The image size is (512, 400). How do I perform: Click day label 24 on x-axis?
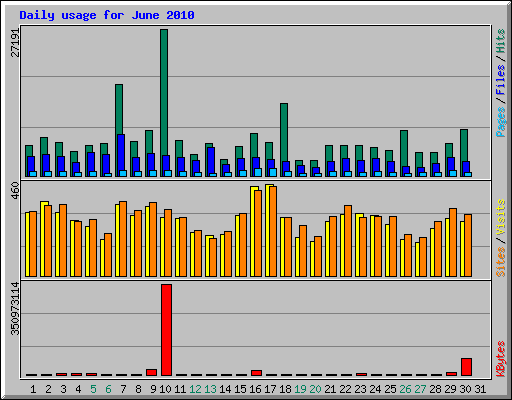375,389
